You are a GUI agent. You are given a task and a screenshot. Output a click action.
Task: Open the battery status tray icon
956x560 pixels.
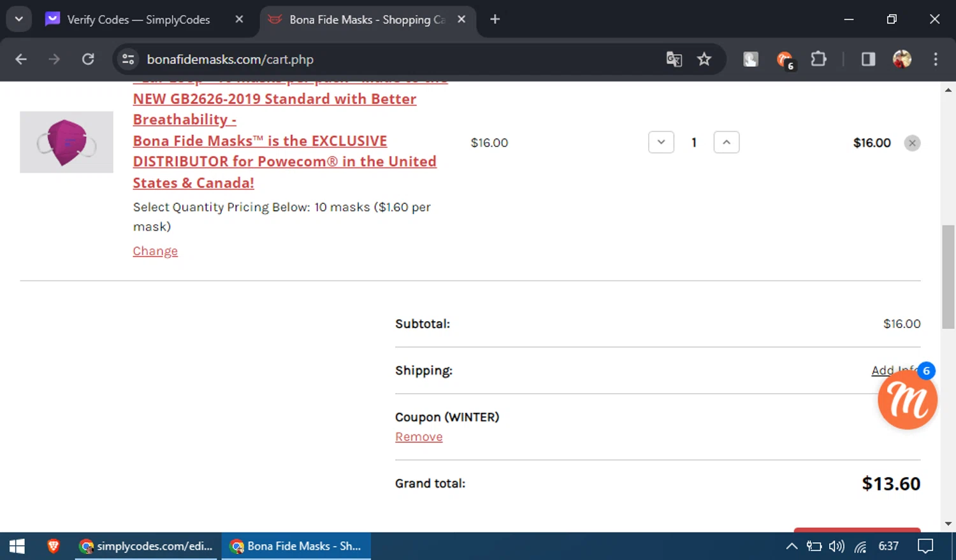[x=814, y=546]
